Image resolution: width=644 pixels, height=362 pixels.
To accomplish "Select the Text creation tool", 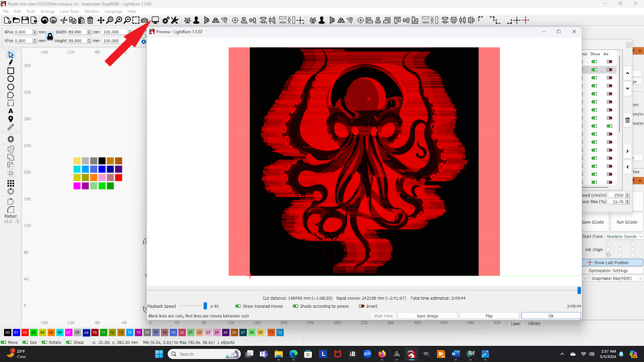I will point(11,111).
